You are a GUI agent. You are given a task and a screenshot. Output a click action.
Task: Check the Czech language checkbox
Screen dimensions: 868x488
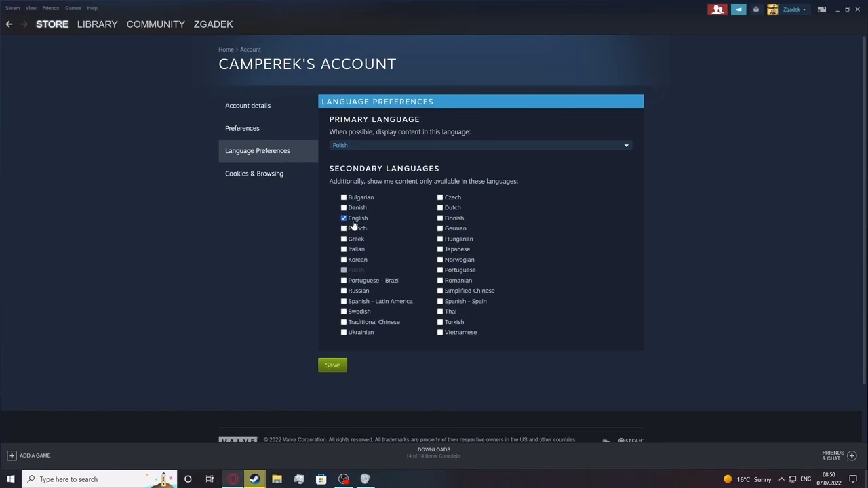440,197
